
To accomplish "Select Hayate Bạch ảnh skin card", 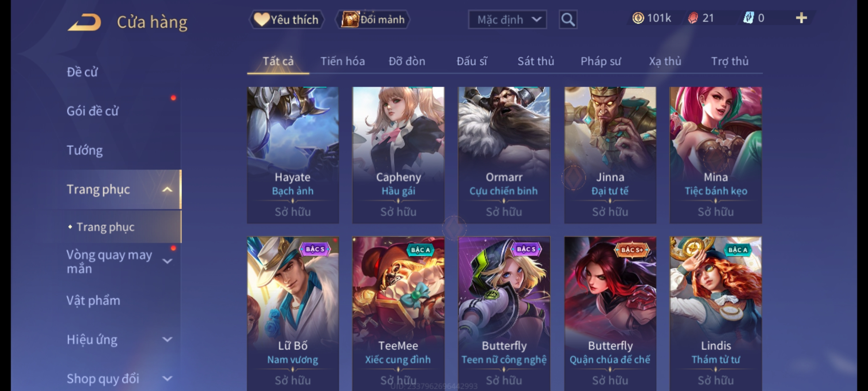I will tap(293, 155).
